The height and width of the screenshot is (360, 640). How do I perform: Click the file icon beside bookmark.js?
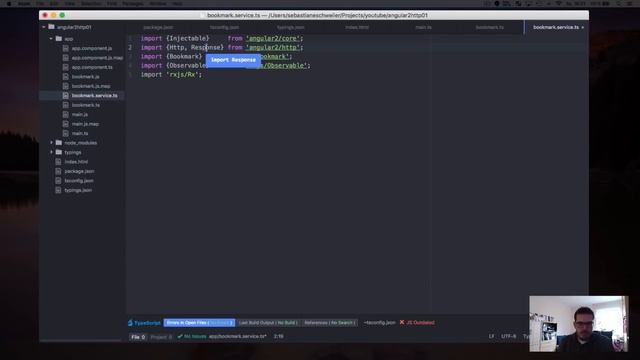65,76
